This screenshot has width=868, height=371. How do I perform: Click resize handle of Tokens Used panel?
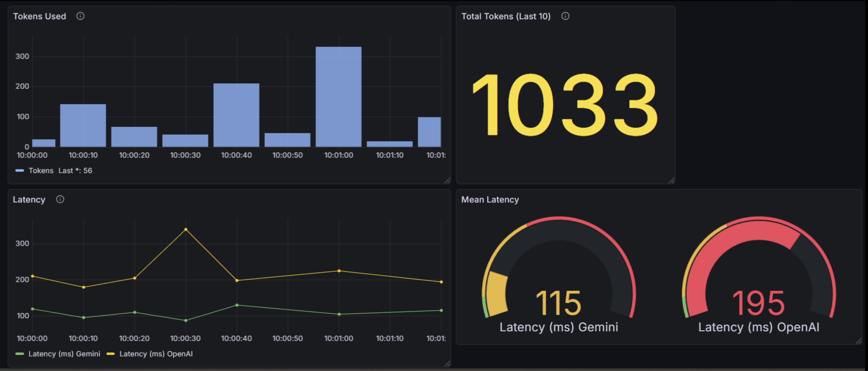448,181
